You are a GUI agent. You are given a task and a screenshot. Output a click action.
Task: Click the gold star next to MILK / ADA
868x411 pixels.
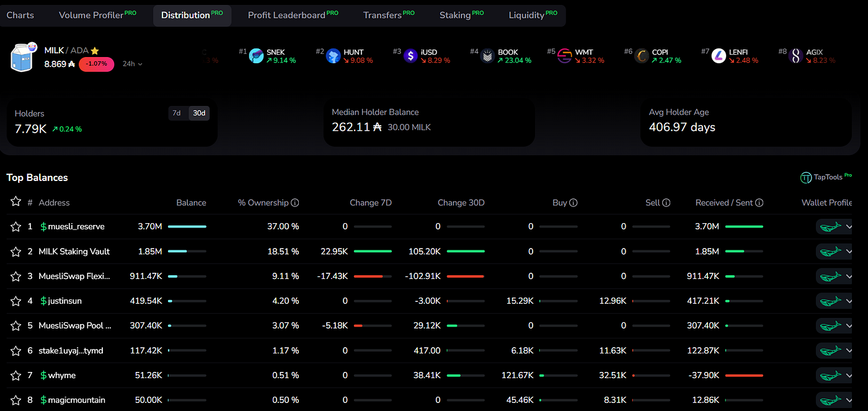pos(95,51)
